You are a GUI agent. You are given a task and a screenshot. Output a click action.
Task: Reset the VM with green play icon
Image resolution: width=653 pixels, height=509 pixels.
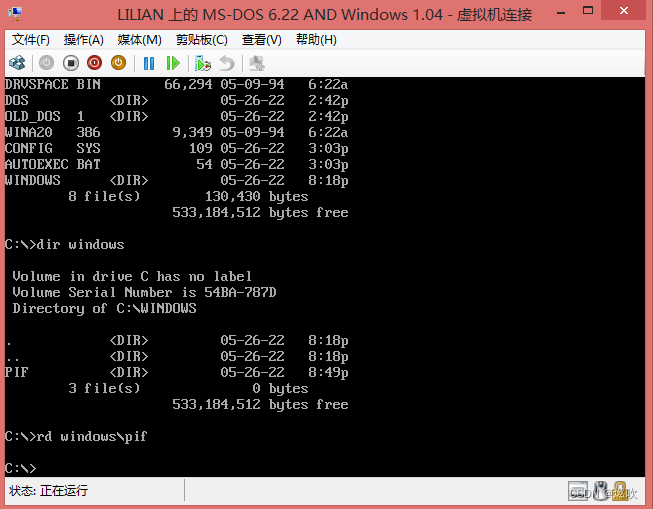tap(172, 63)
